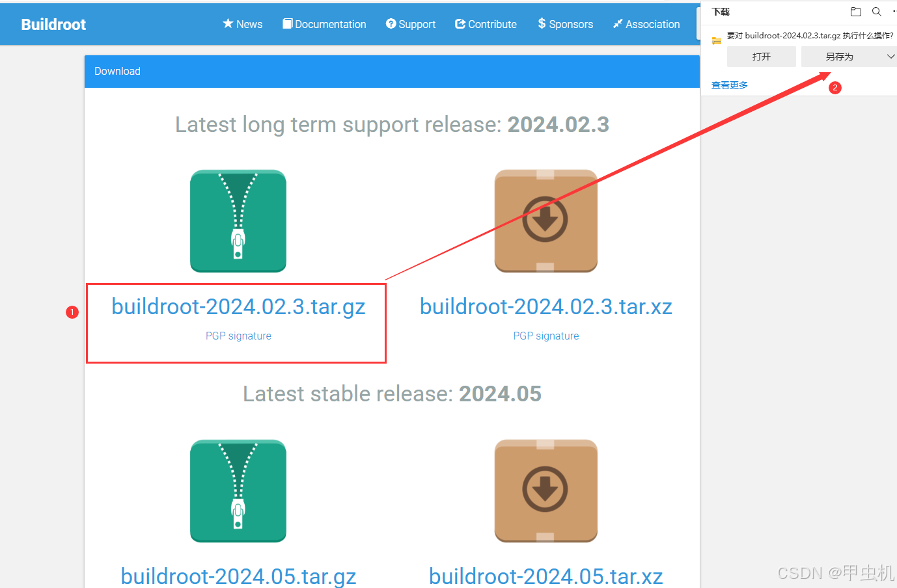Click the green zip icon for buildroot-2024.05.tar.gz

[x=238, y=491]
